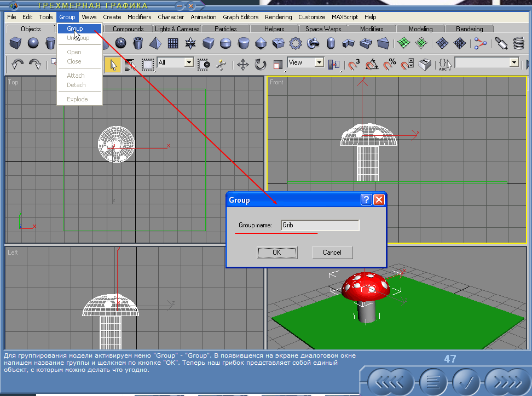Toggle the Percent Snap magnet
The image size is (532, 396).
click(390, 64)
